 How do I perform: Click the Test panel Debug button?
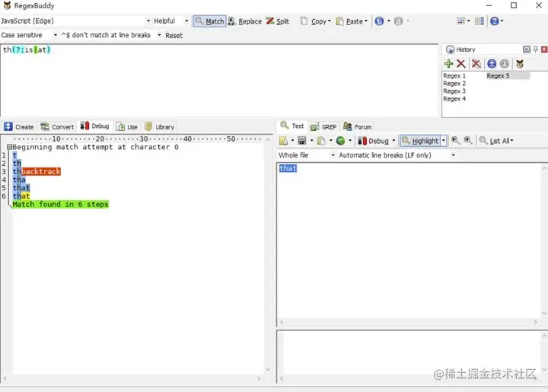pyautogui.click(x=373, y=141)
